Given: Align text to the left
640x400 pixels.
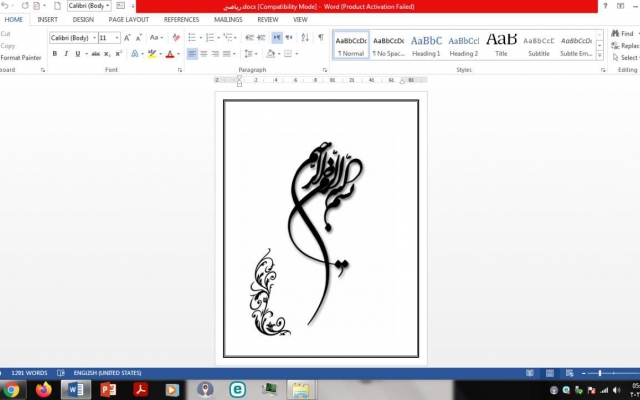Looking at the screenshot, I should pyautogui.click(x=192, y=54).
